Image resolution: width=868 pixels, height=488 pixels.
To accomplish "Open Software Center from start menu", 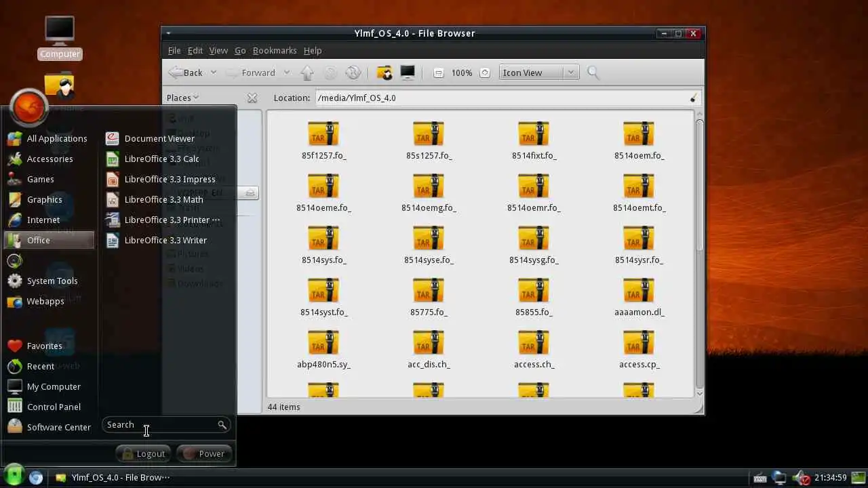I will [x=49, y=427].
